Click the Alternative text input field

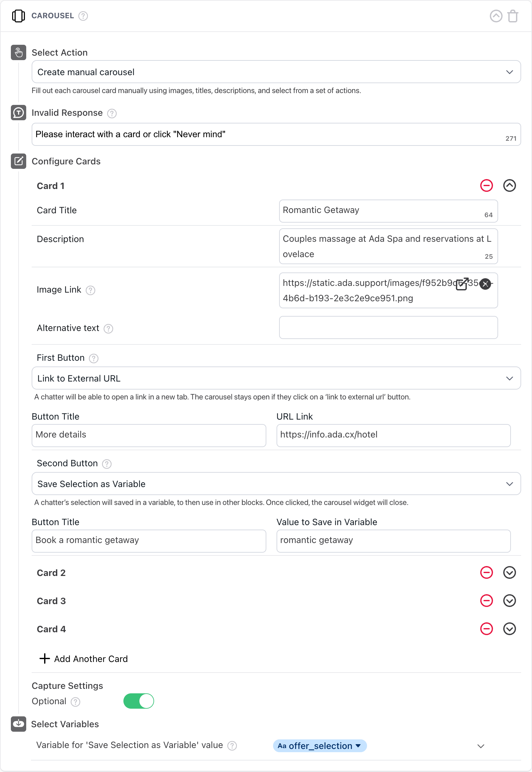click(x=388, y=328)
